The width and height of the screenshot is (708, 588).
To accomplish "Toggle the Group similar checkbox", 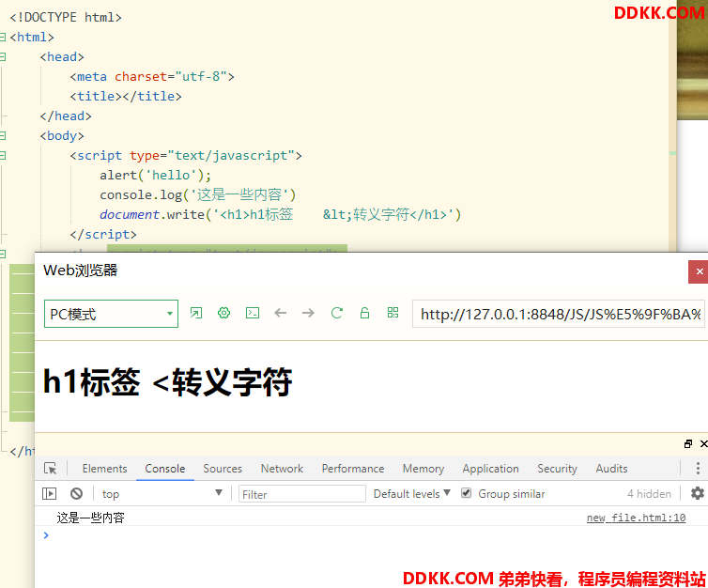I will point(467,493).
